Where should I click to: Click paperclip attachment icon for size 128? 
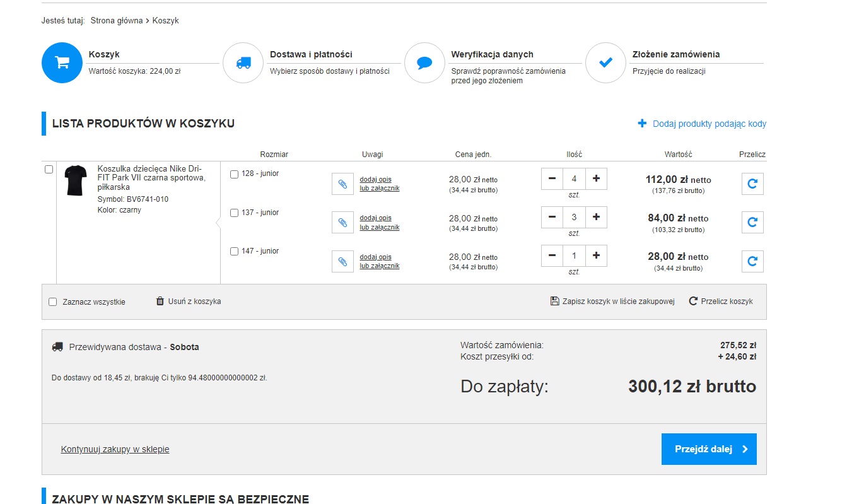[342, 184]
